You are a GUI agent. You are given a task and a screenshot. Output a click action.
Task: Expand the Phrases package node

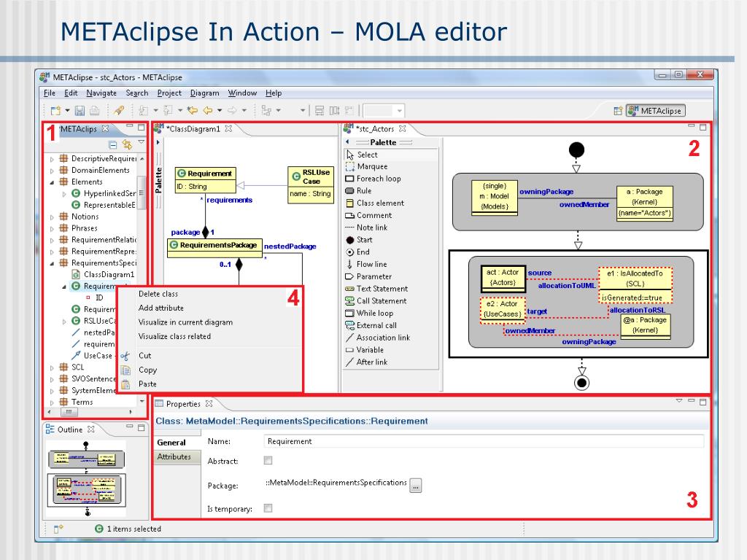pyautogui.click(x=52, y=228)
